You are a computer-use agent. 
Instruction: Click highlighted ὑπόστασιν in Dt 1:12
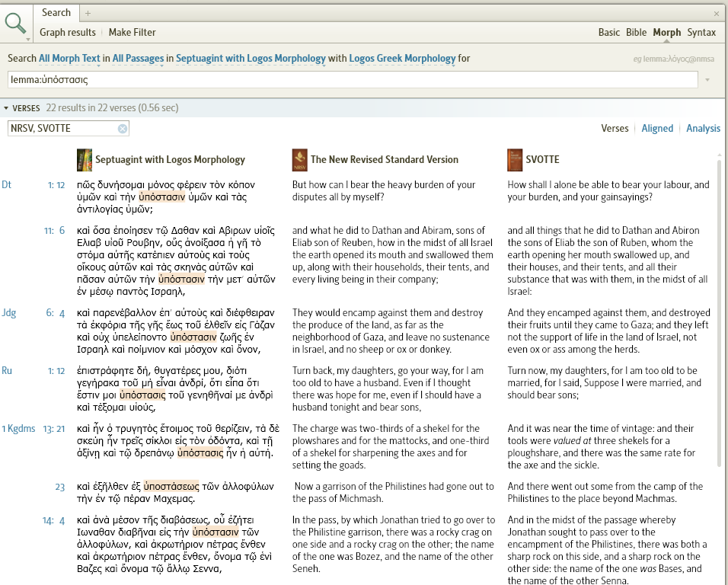(162, 197)
